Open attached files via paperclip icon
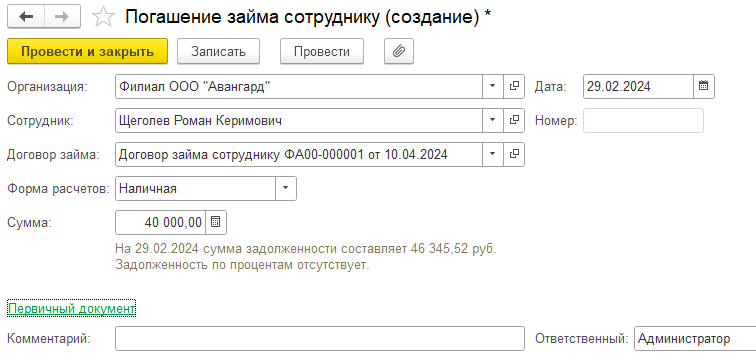The width and height of the screenshot is (756, 360). pyautogui.click(x=399, y=52)
